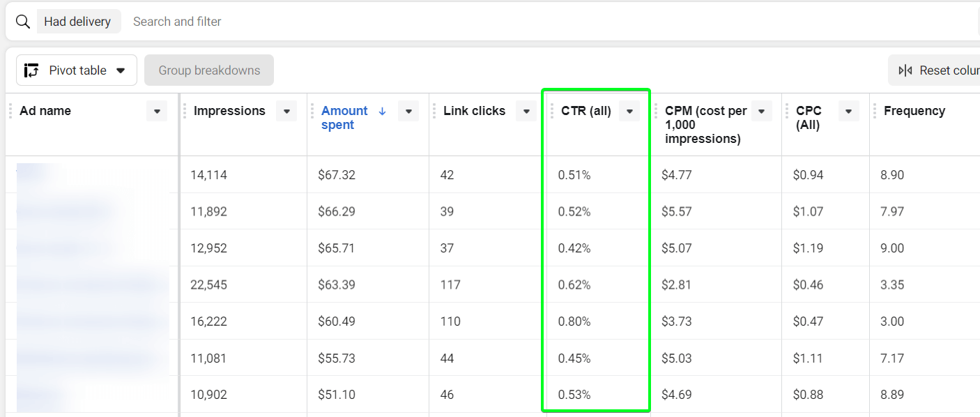Sort by the Amount spent header
Screen dimensions: 980x417
[x=344, y=118]
